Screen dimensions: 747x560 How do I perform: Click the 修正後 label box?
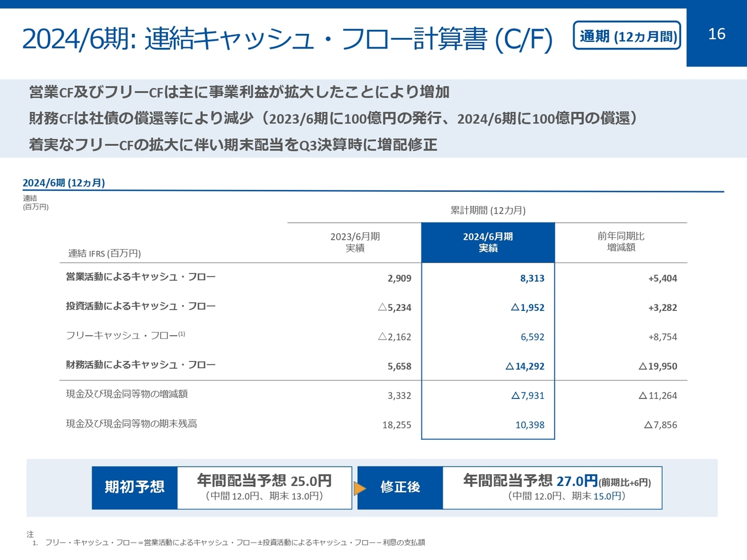point(400,488)
